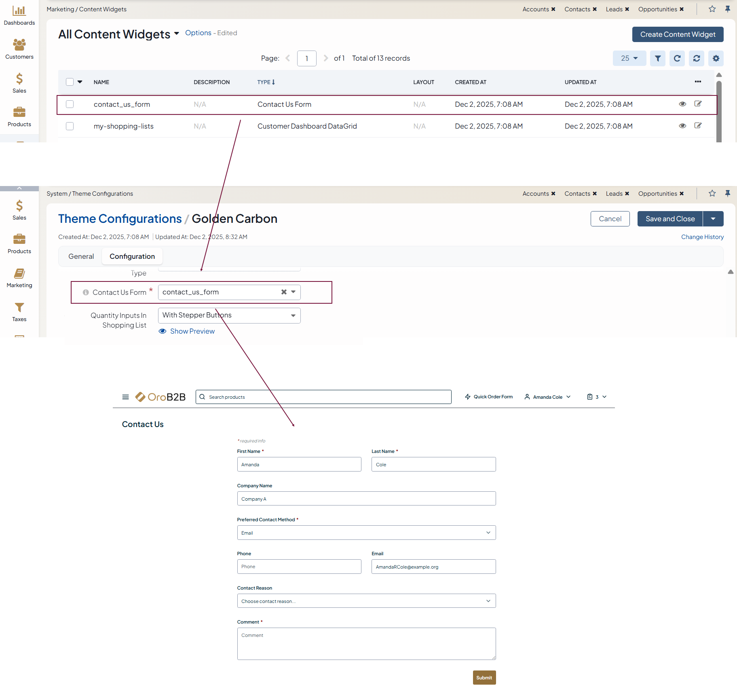
Task: Open Products in the top sidebar panel
Action: click(19, 117)
